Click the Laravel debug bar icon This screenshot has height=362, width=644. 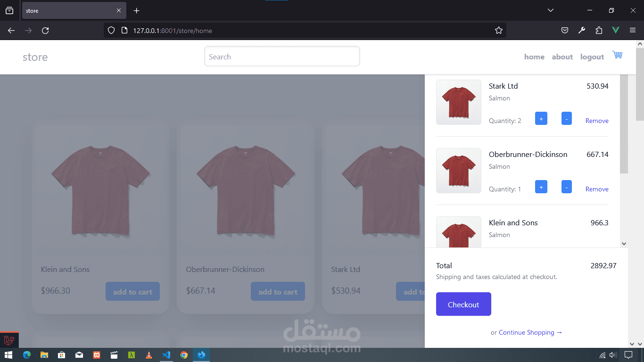(x=9, y=340)
